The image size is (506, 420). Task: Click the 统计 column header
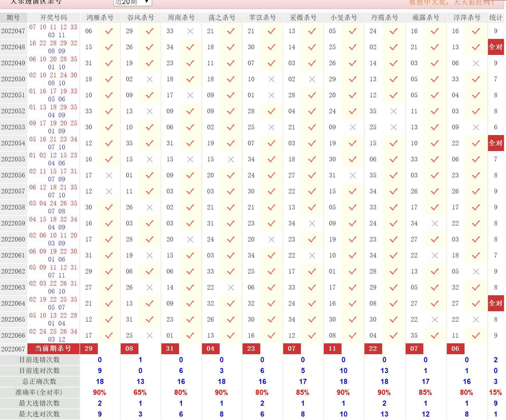[496, 18]
